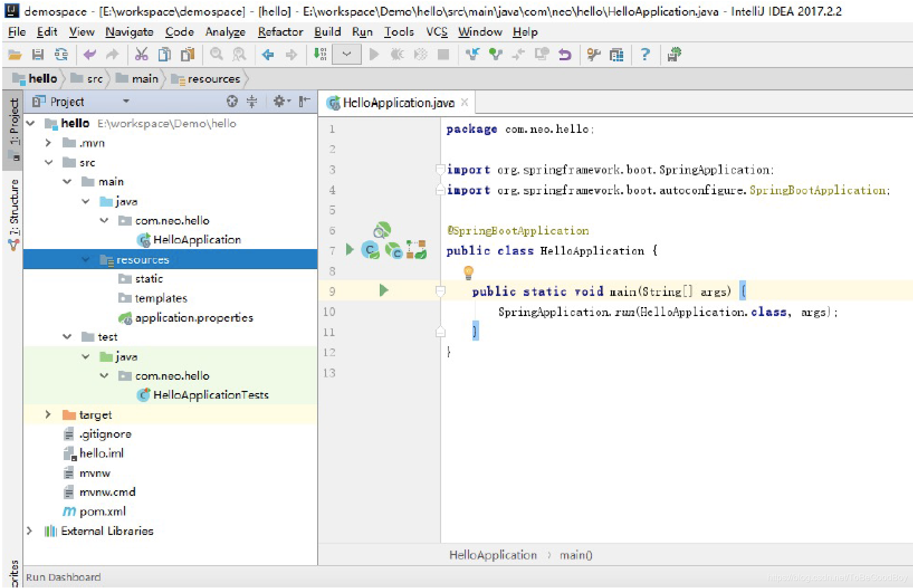Click the VCS Update Project icon

tap(472, 55)
